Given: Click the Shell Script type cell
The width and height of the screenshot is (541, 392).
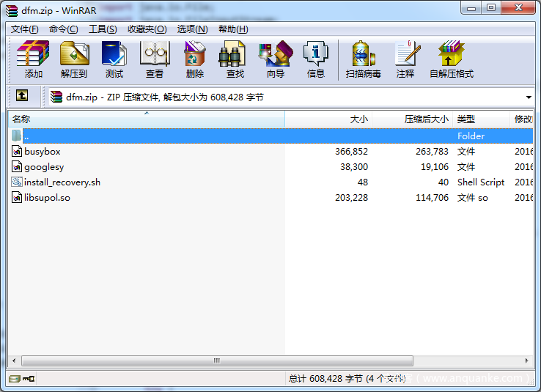Looking at the screenshot, I should tap(481, 182).
